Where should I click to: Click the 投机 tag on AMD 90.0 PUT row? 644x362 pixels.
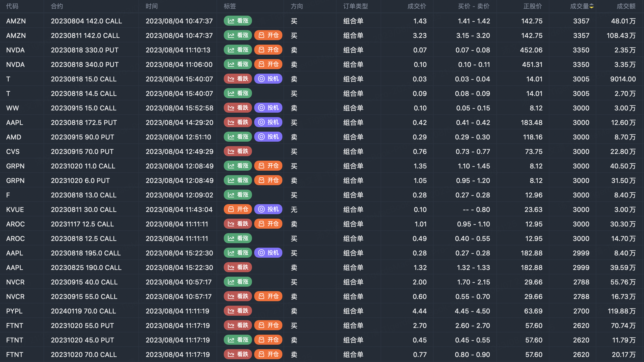pos(268,137)
